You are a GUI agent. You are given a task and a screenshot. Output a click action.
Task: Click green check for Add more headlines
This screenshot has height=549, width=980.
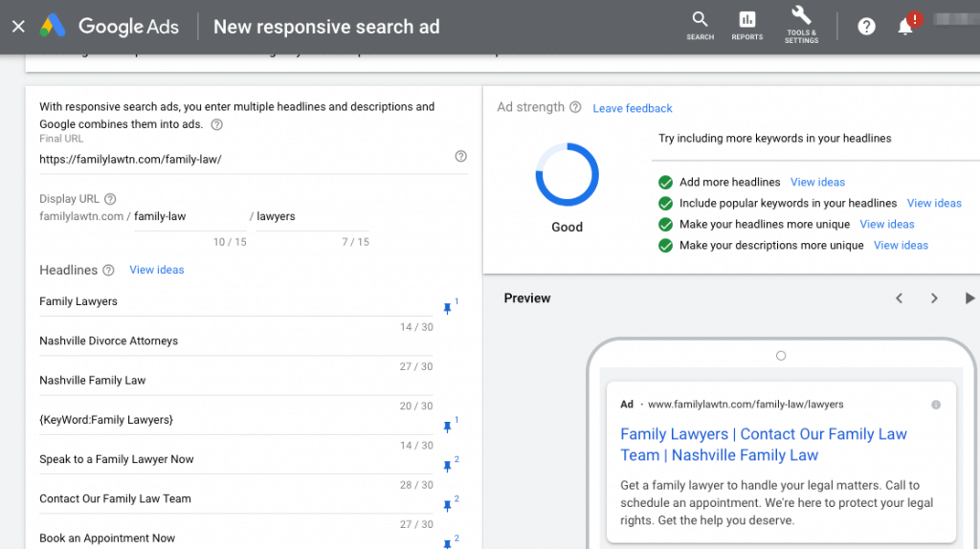[666, 183]
